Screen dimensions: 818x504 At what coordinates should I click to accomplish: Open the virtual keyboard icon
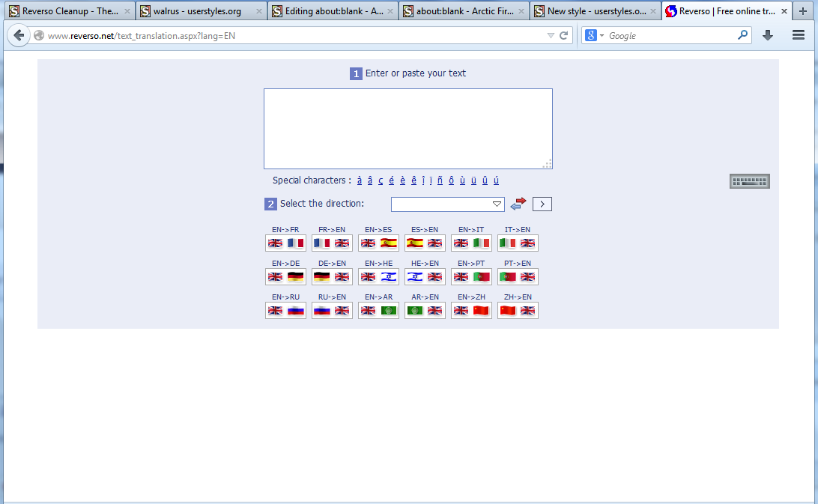pyautogui.click(x=749, y=181)
